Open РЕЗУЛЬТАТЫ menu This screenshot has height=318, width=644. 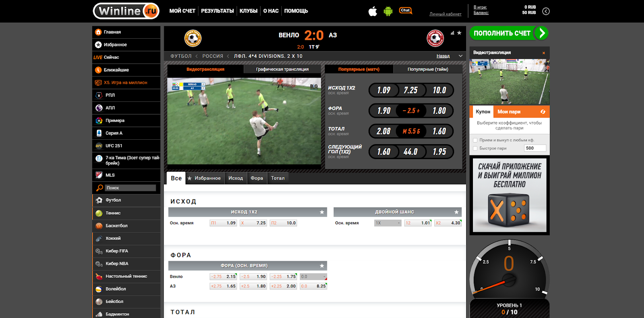point(217,11)
